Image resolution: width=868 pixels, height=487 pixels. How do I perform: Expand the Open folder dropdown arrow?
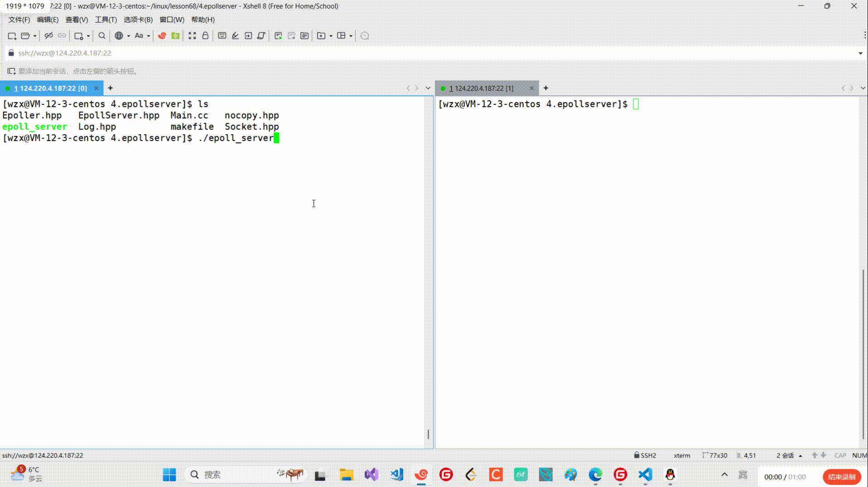(35, 36)
